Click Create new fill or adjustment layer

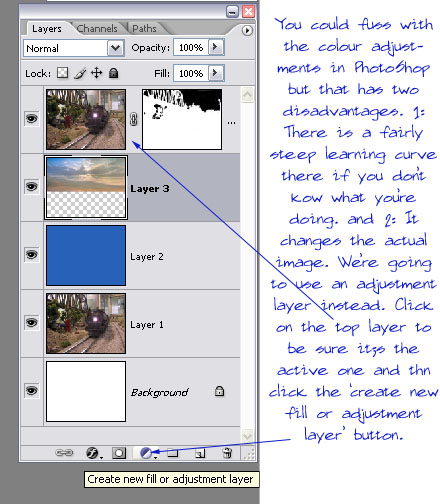pyautogui.click(x=147, y=453)
